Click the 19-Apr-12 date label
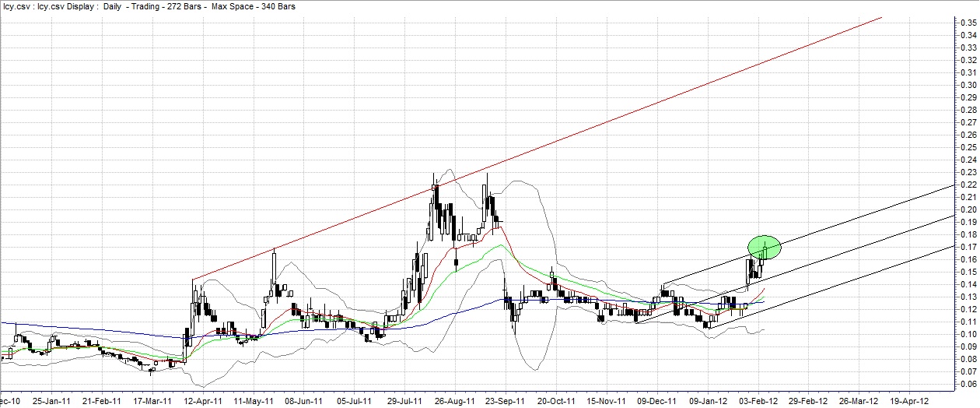Image resolution: width=980 pixels, height=408 pixels. tap(908, 401)
